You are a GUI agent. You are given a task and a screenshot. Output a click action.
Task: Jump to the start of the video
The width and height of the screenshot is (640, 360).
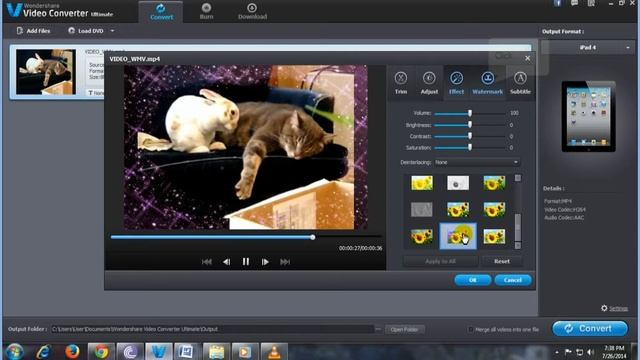point(207,262)
